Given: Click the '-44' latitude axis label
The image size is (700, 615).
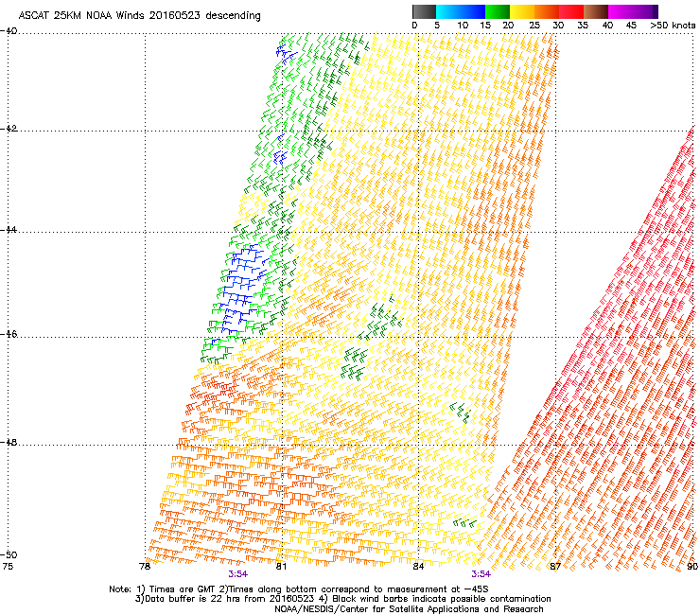Looking at the screenshot, I should (9, 230).
